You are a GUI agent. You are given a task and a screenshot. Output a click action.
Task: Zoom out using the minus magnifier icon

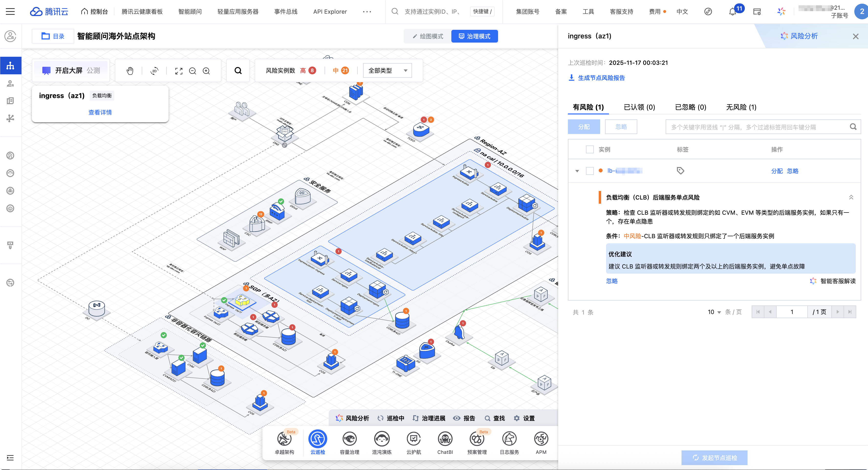click(192, 71)
